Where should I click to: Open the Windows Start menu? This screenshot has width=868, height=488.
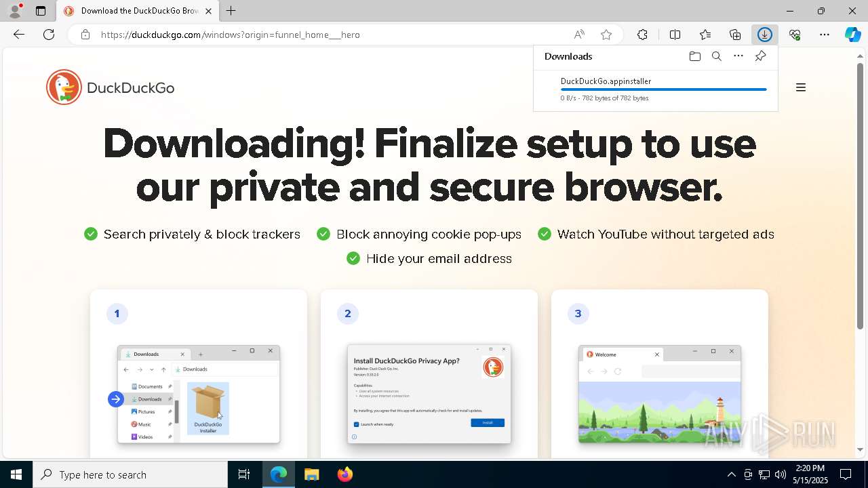[16, 474]
